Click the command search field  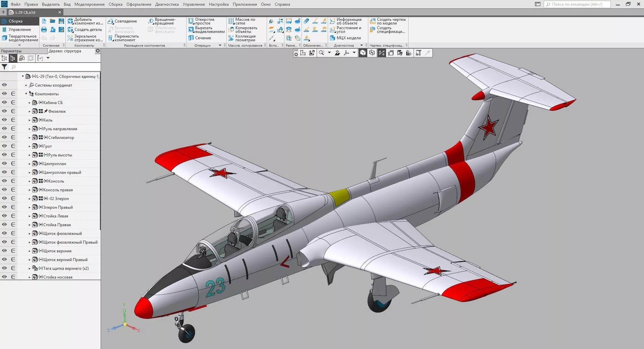pyautogui.click(x=577, y=4)
